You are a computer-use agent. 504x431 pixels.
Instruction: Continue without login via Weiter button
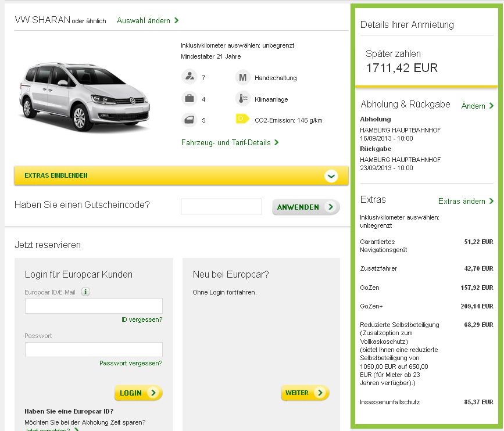(x=305, y=393)
